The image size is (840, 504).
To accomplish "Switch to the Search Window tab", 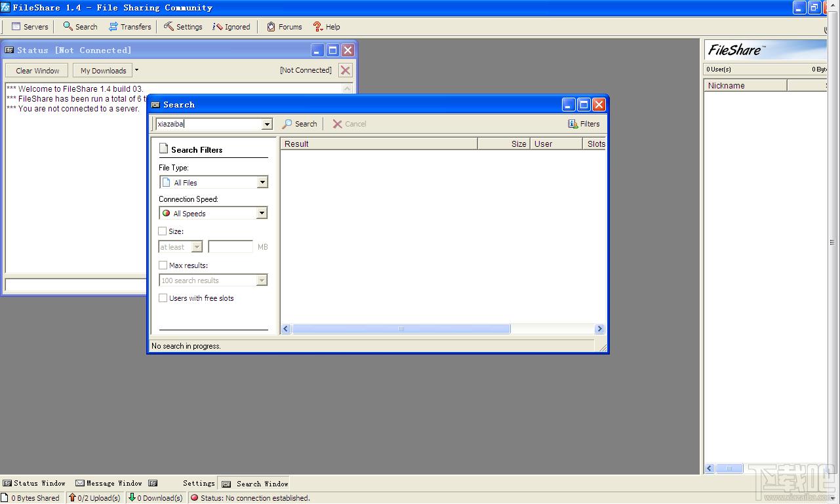I will click(x=254, y=484).
